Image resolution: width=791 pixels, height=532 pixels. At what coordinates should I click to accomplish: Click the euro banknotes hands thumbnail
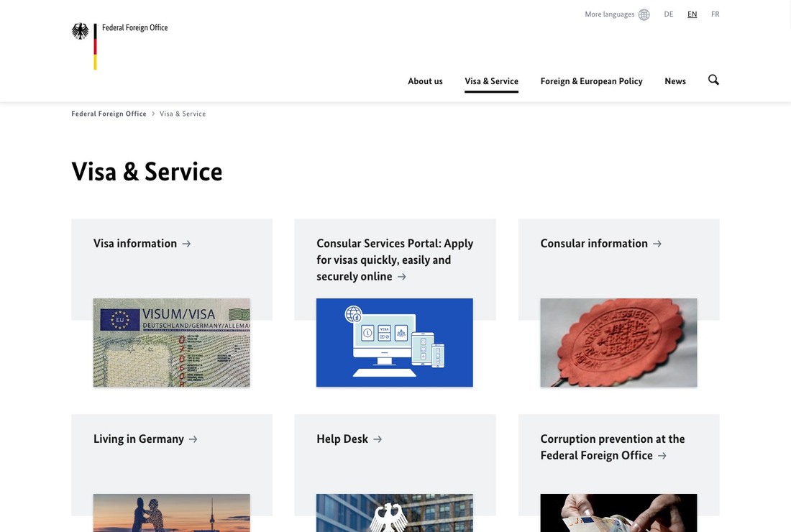pyautogui.click(x=618, y=513)
